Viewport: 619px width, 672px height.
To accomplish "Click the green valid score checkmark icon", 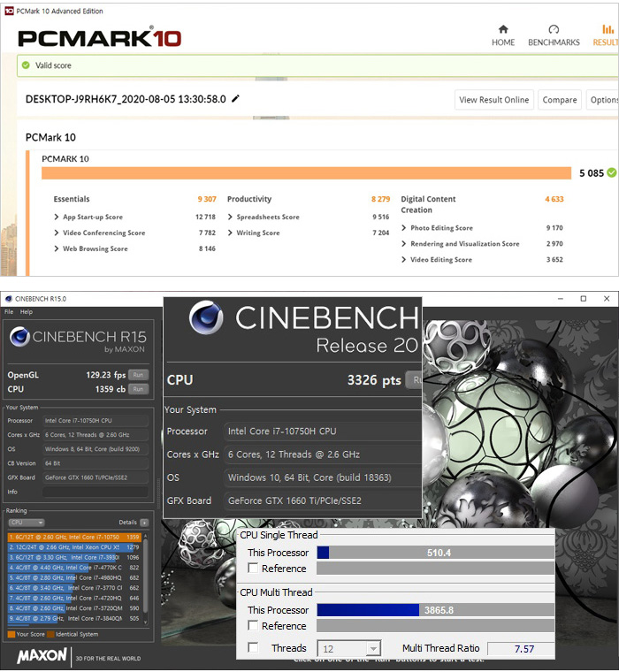I will (x=28, y=65).
